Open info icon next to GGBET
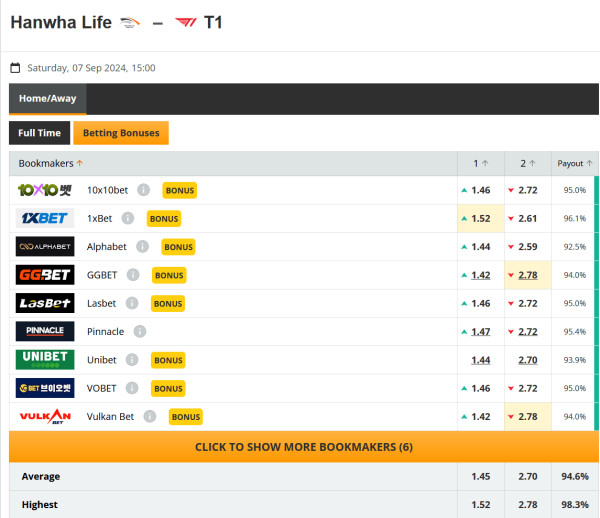The width and height of the screenshot is (600, 518). click(133, 275)
